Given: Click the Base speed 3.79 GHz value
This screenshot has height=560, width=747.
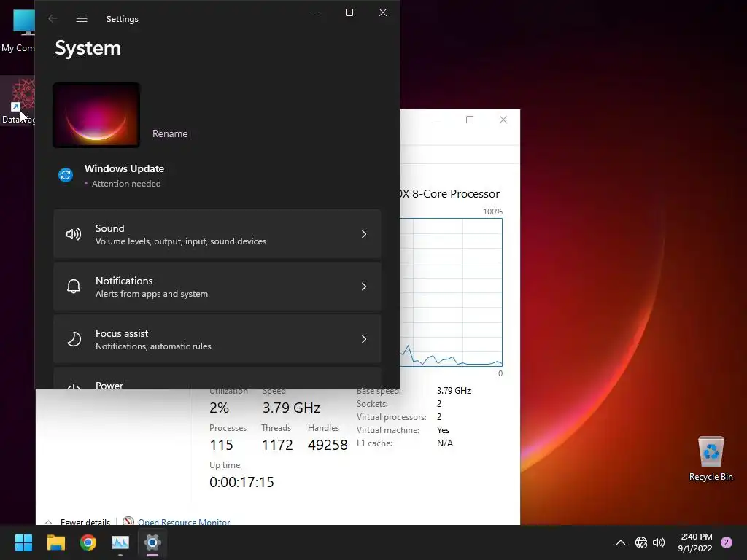Looking at the screenshot, I should point(454,391).
